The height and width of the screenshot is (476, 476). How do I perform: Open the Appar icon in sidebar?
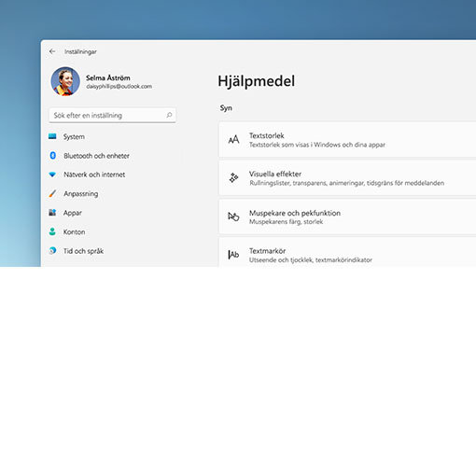point(52,213)
